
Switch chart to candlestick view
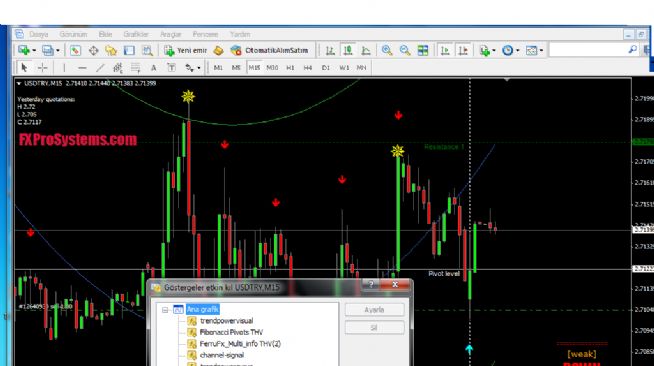348,50
